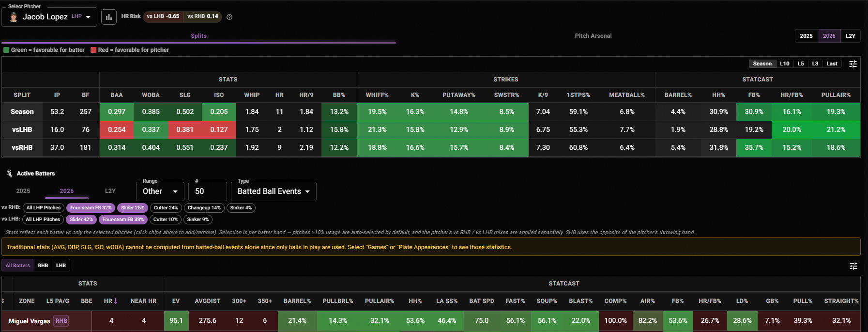Click the Miguel Vargas batter name
Image resolution: width=868 pixels, height=332 pixels.
pyautogui.click(x=30, y=321)
